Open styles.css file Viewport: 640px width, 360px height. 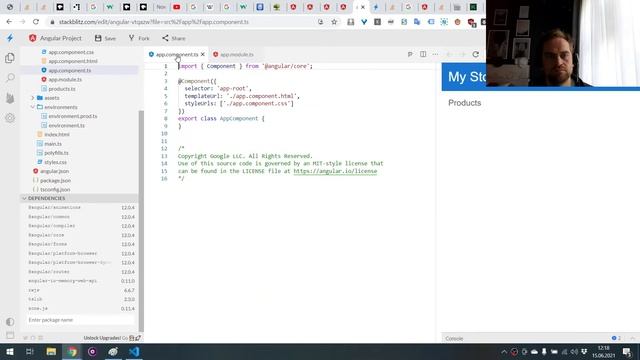[56, 162]
